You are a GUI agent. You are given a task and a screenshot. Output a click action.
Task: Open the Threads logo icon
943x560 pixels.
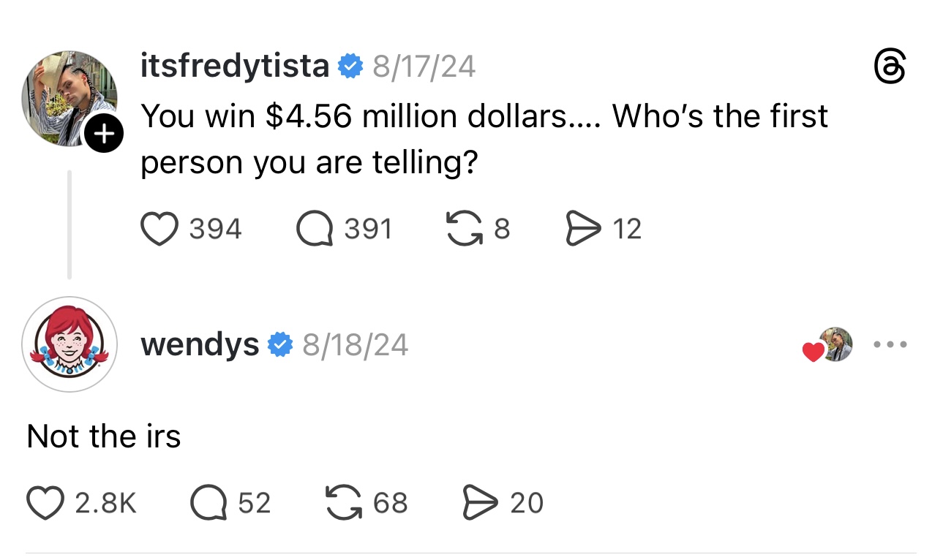(x=891, y=69)
